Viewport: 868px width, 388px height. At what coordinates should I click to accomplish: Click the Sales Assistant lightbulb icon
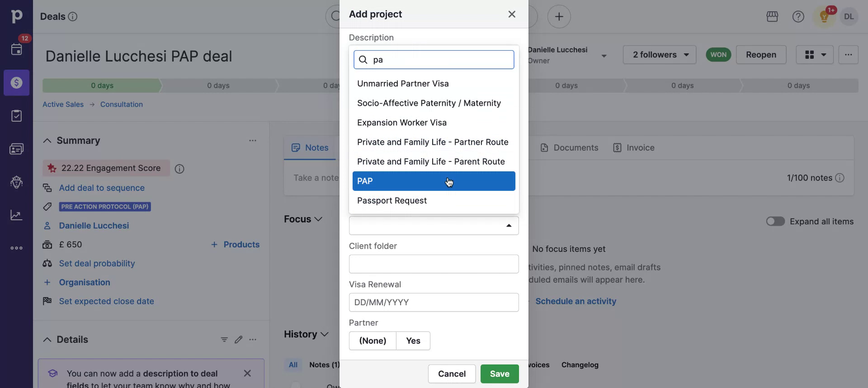[824, 17]
